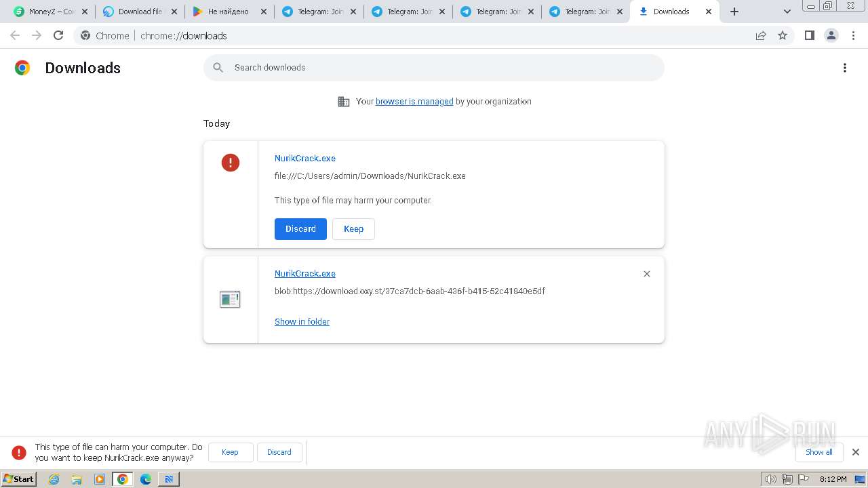Click the Search downloads field
The height and width of the screenshot is (488, 868).
coord(434,68)
